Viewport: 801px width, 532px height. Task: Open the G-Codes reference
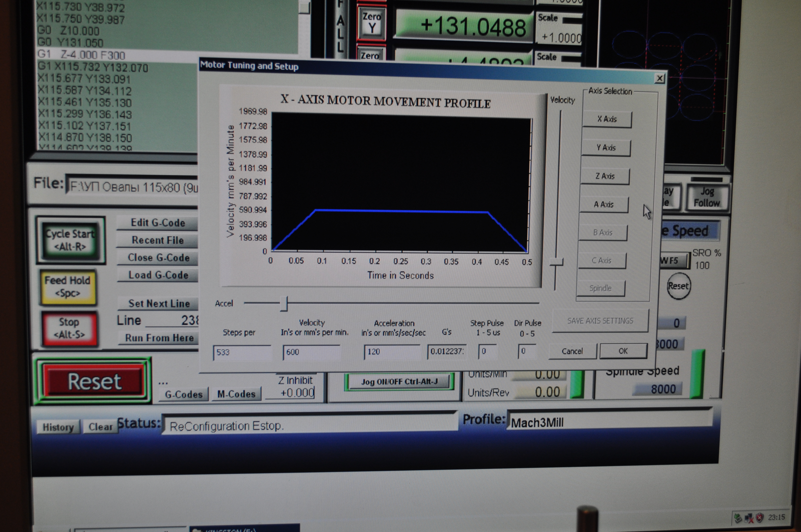point(184,394)
